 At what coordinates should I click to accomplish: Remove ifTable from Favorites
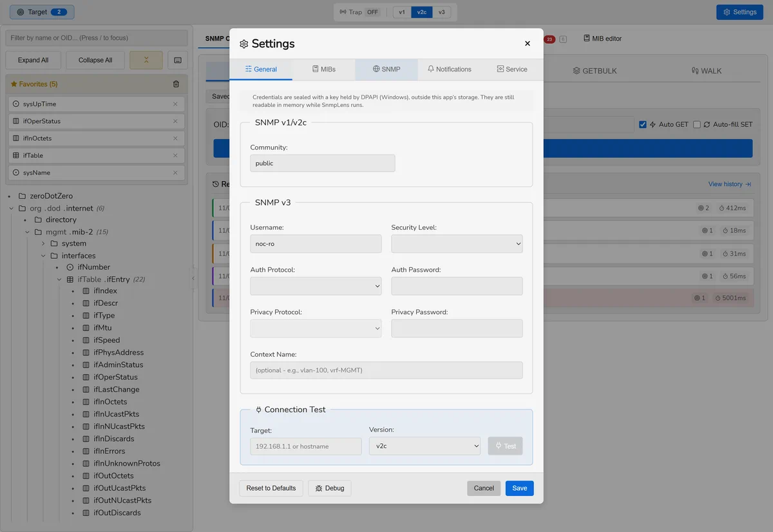pyautogui.click(x=175, y=155)
